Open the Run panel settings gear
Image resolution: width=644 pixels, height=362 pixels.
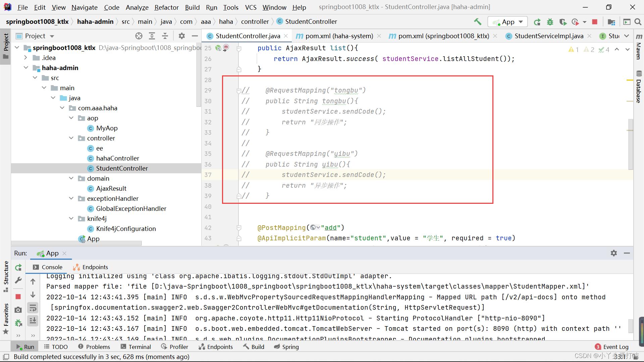point(614,253)
